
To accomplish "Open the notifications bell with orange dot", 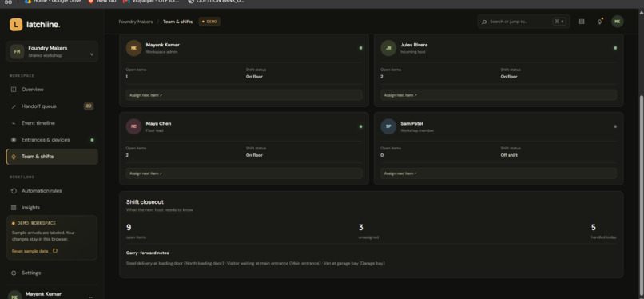I will pos(599,22).
